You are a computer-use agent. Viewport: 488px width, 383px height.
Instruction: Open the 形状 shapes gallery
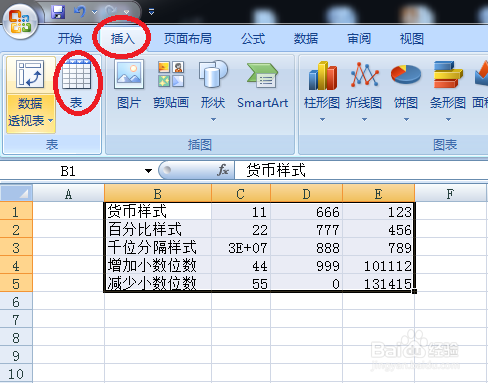click(x=213, y=83)
